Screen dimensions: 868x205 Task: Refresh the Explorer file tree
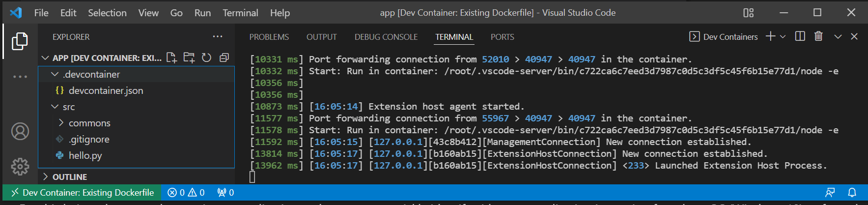tap(206, 58)
